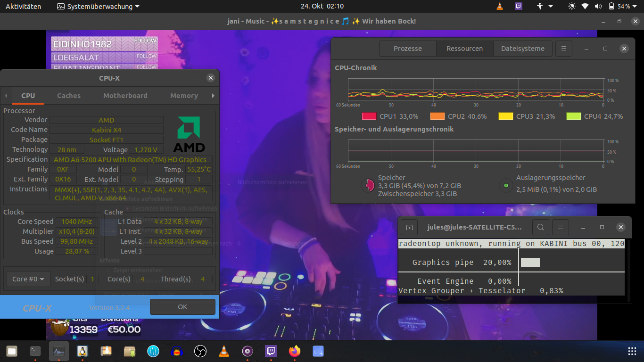The width and height of the screenshot is (644, 362).
Task: Select the running System Monitor icon in the dock
Action: tap(58, 351)
